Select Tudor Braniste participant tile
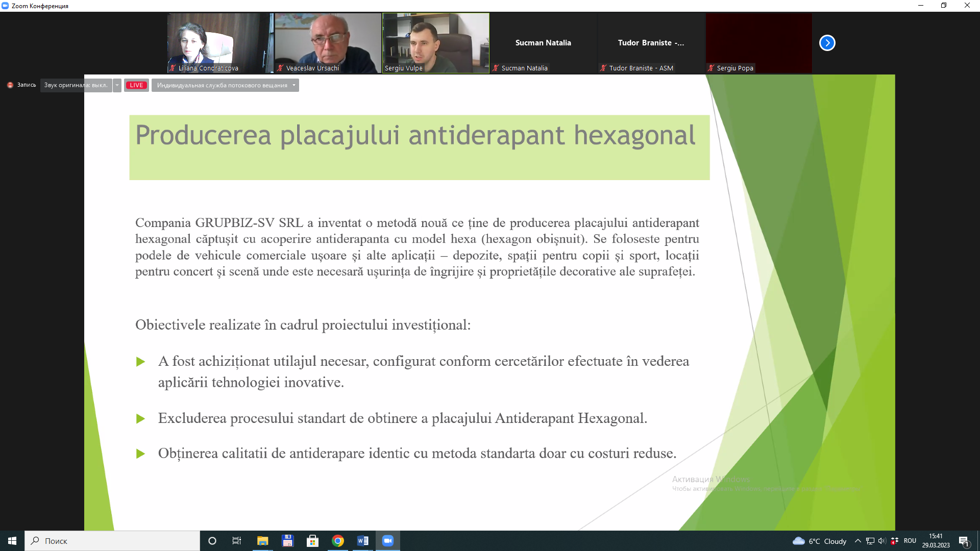 [651, 43]
